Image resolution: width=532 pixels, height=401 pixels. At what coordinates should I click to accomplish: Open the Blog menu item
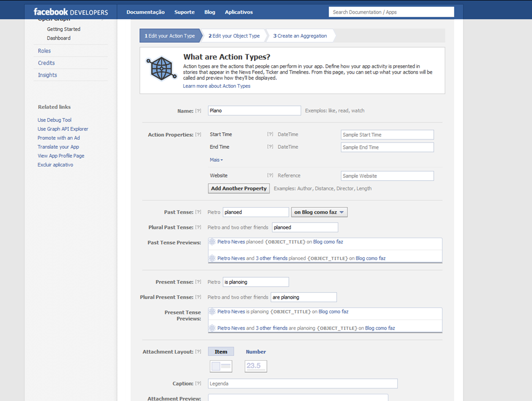(210, 12)
